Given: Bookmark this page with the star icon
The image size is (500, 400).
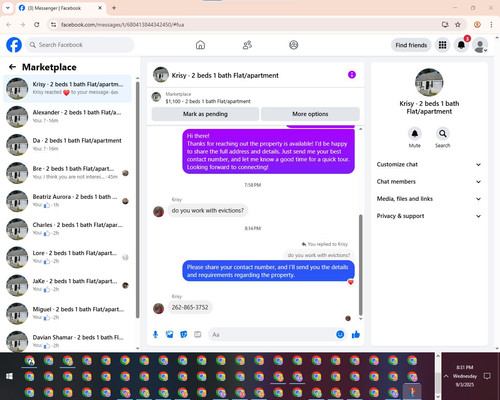Looking at the screenshot, I should (x=458, y=24).
